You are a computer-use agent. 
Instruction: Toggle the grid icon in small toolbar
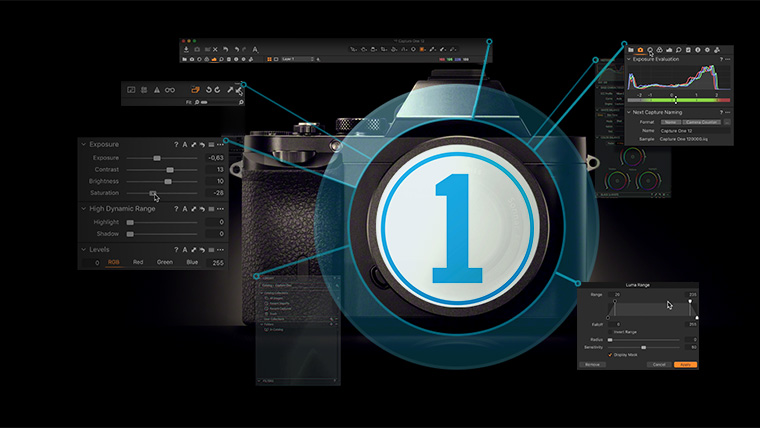click(x=144, y=90)
